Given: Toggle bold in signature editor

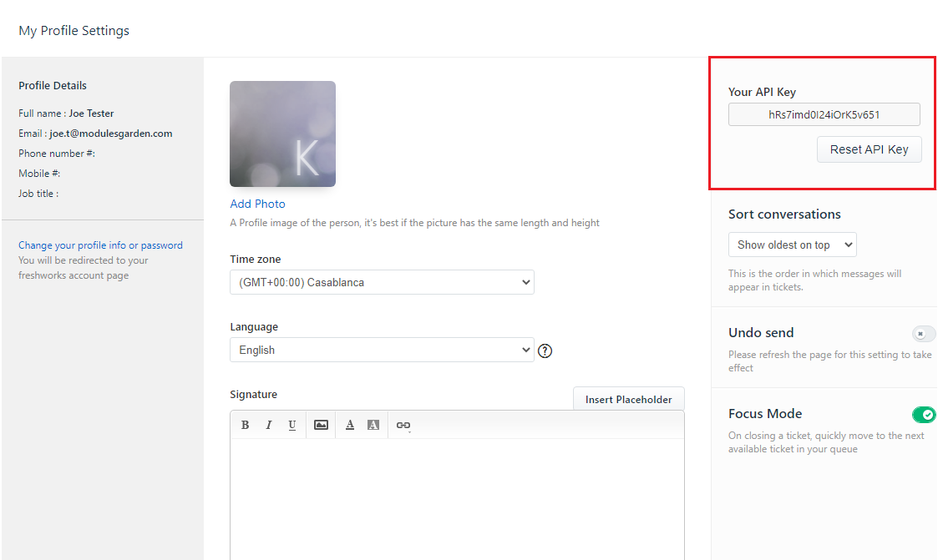Looking at the screenshot, I should (x=245, y=425).
